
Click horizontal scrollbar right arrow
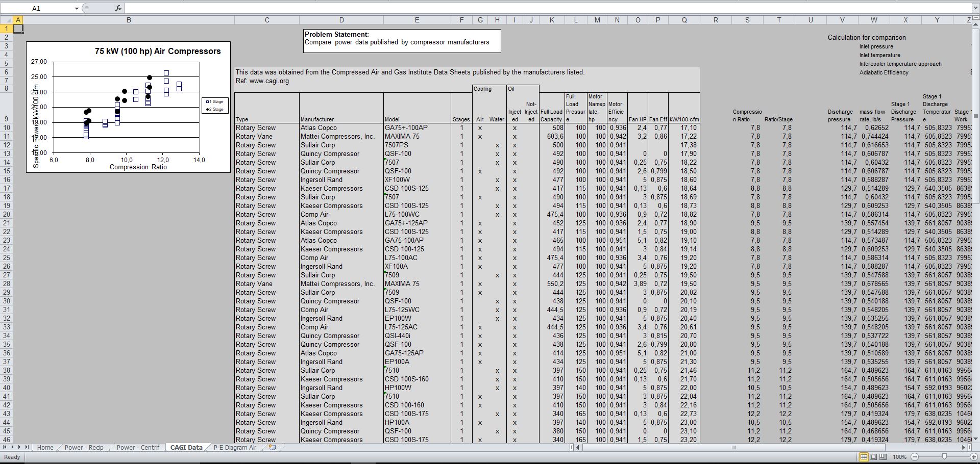[964, 447]
